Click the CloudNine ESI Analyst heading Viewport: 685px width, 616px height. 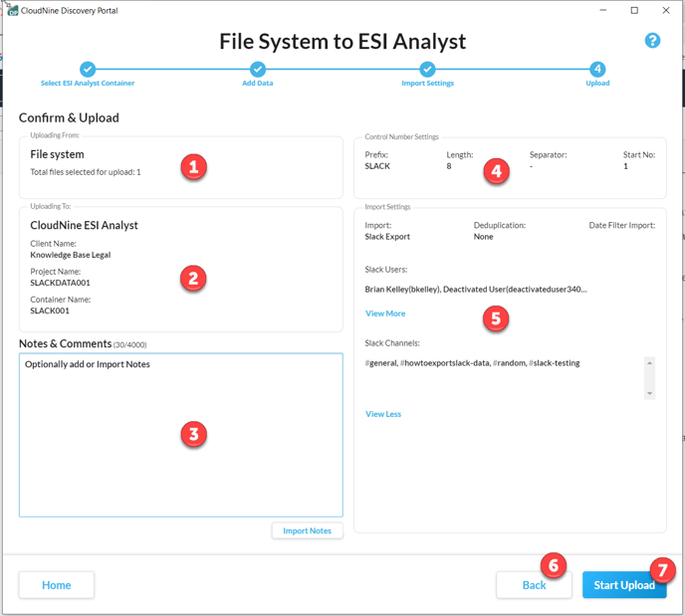pyautogui.click(x=84, y=225)
